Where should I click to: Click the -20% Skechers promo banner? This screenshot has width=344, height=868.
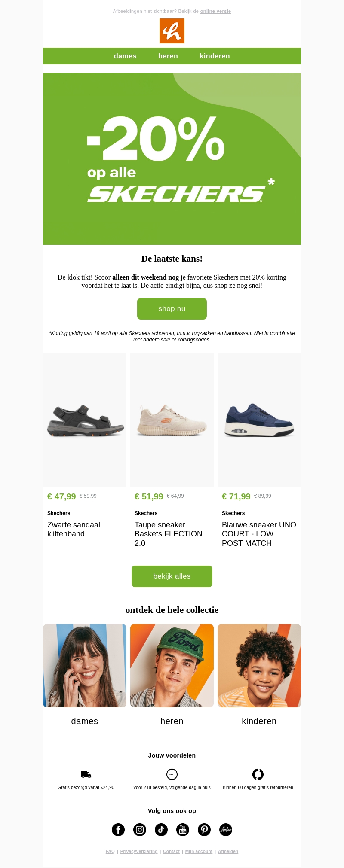[x=172, y=159]
